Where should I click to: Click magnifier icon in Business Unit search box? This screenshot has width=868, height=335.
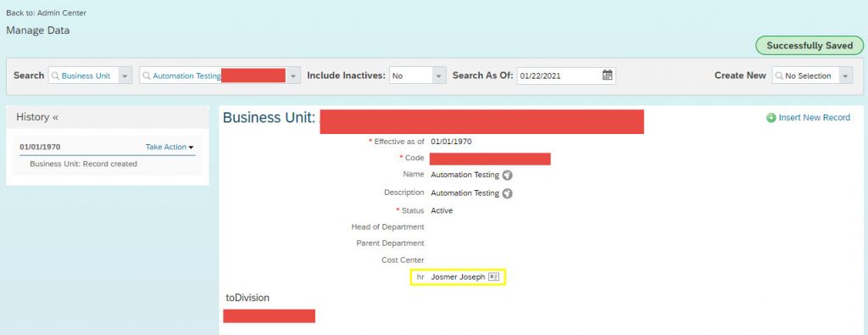[55, 75]
